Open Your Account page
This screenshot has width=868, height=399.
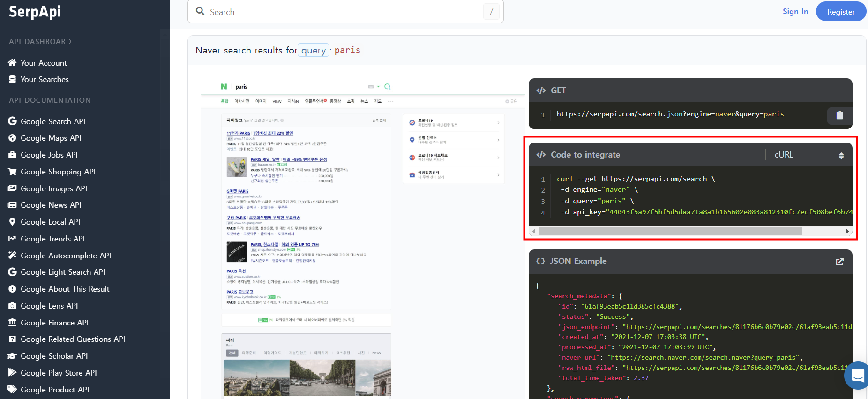44,63
